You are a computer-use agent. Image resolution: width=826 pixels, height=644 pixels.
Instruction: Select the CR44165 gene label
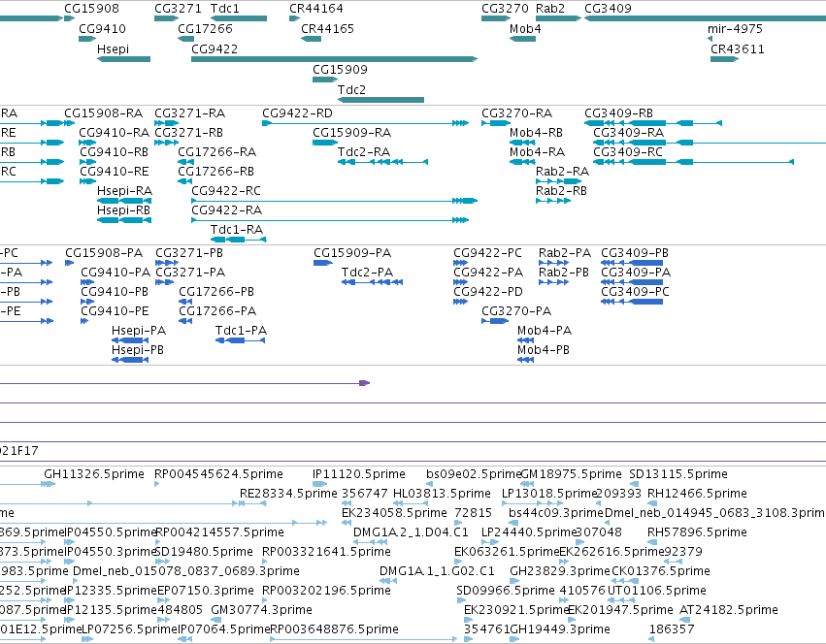(327, 29)
